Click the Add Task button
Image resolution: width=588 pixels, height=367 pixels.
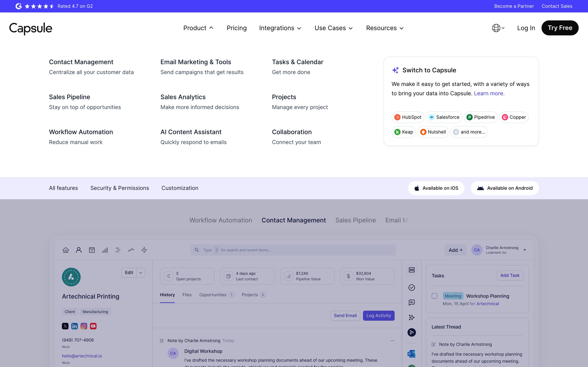(510, 275)
